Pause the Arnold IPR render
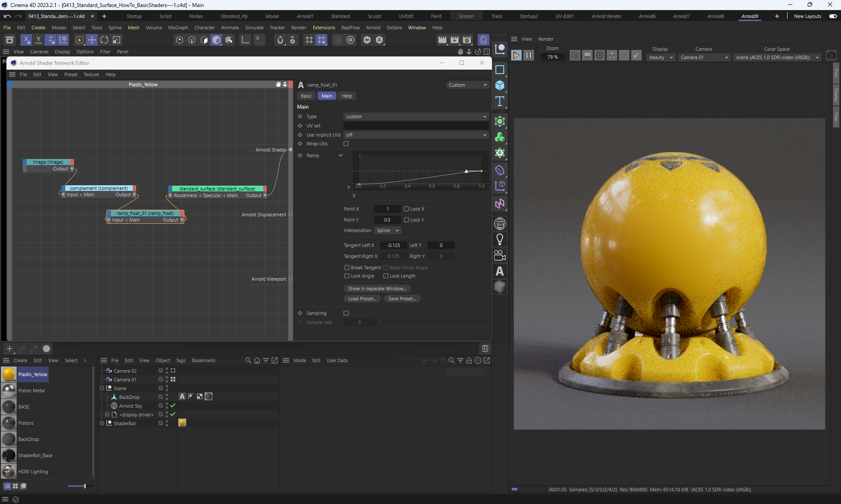 [529, 55]
